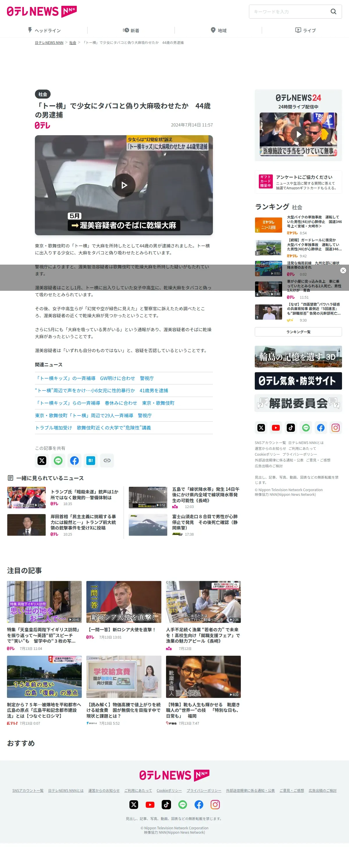Share article on X
Screen dimensions: 349x868
[x=42, y=461]
